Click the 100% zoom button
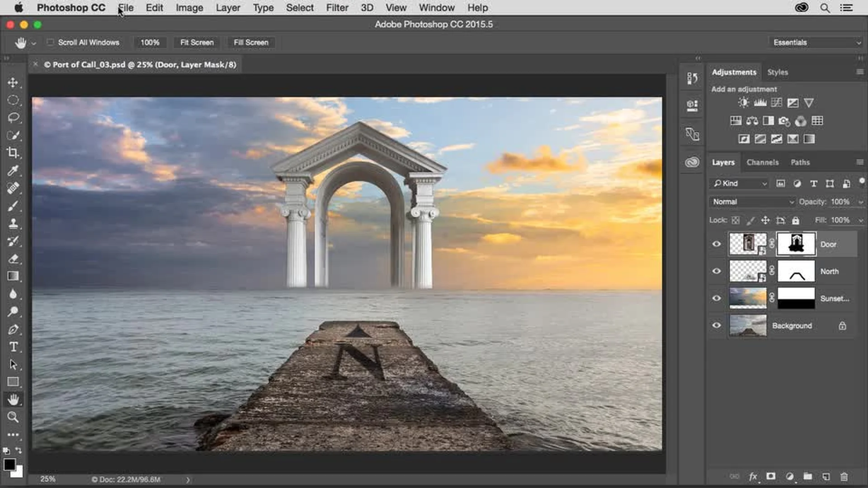 (x=150, y=42)
